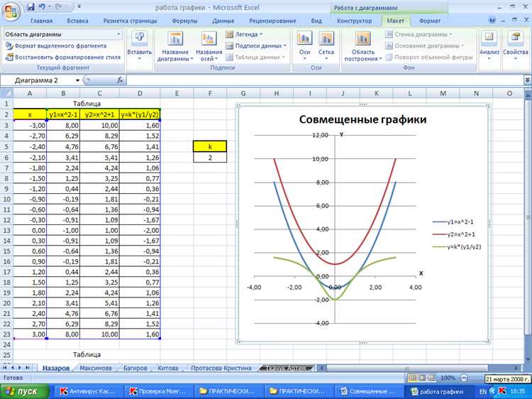The image size is (532, 399).
Task: Expand the Область диаграммы element selector
Action: pyautogui.click(x=118, y=34)
